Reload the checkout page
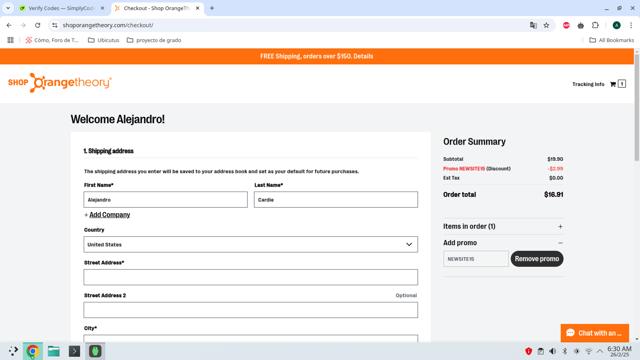Viewport: 640px width, 360px height. [38, 25]
